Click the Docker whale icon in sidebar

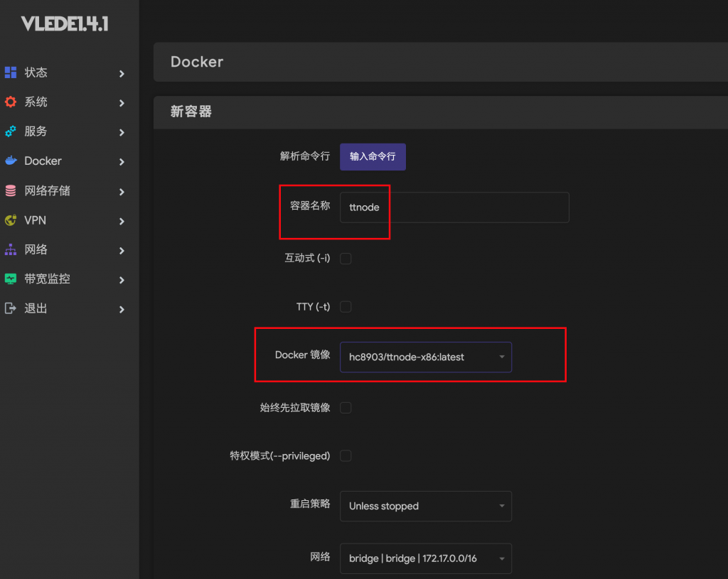tap(11, 161)
